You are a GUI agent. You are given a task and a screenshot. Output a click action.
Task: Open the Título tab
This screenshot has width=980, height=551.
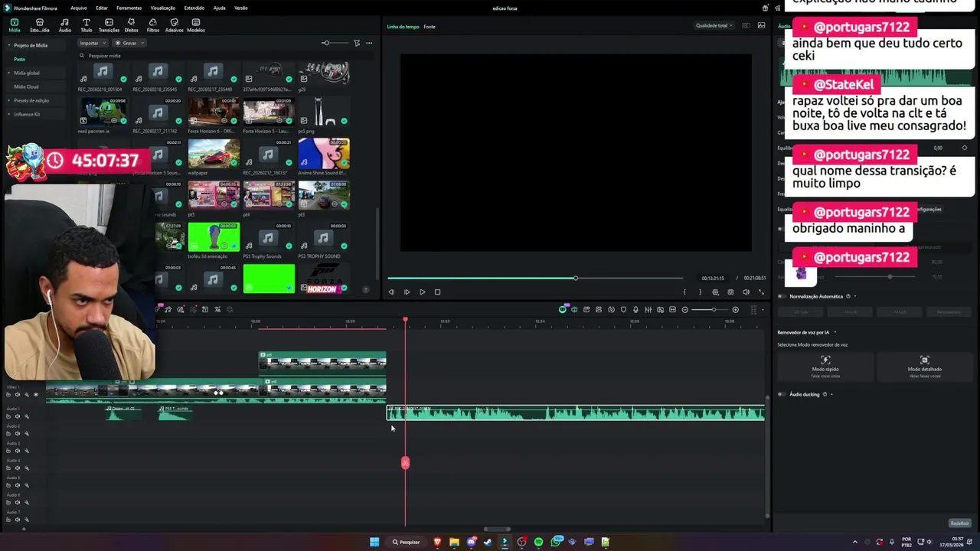(x=86, y=25)
